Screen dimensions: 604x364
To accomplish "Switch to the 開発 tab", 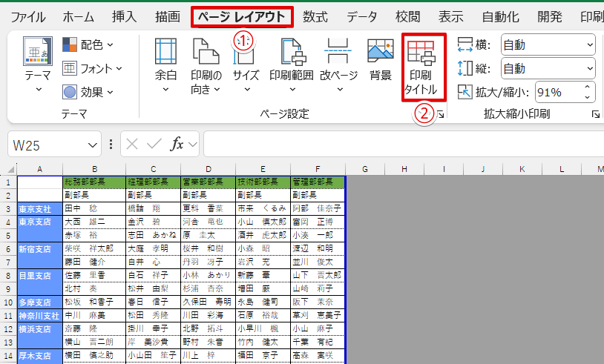I will coord(550,17).
